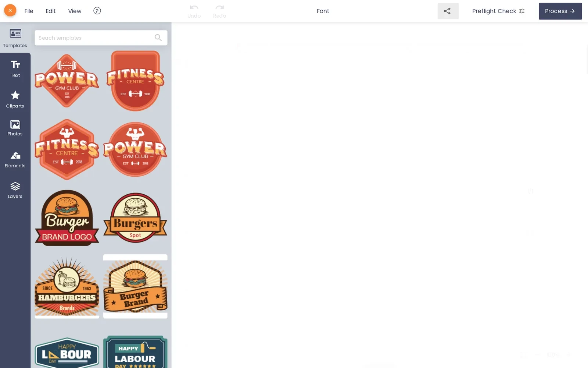Open the help question mark icon
The height and width of the screenshot is (368, 588).
click(97, 11)
